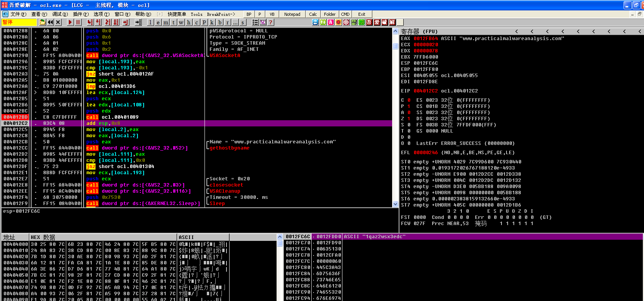Click the green window layout plugin icon
644x301 pixels.
pyautogui.click(x=362, y=22)
